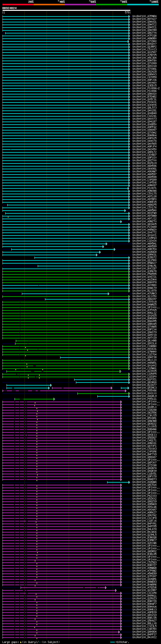This screenshot has width=161, height=644.
Task: Click the UniRef100_Q9SX18 label
Action: (144, 66)
